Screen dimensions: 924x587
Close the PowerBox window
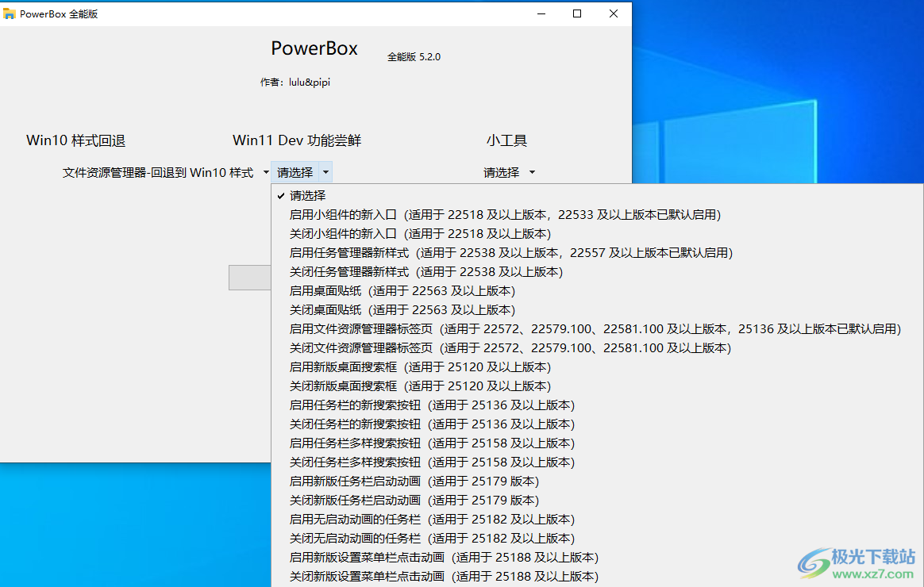pyautogui.click(x=614, y=13)
